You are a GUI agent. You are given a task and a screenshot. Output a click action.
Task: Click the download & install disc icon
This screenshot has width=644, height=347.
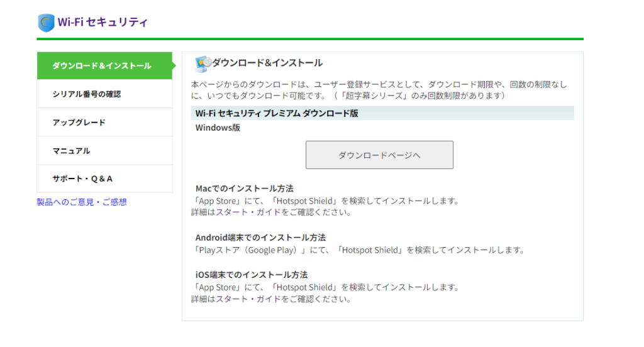coord(202,63)
